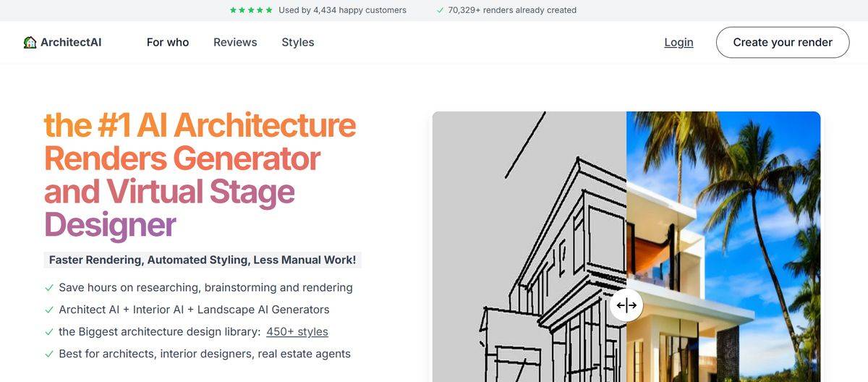Screen dimensions: 868x382
Task: Open the Styles navigation item
Action: pos(298,43)
